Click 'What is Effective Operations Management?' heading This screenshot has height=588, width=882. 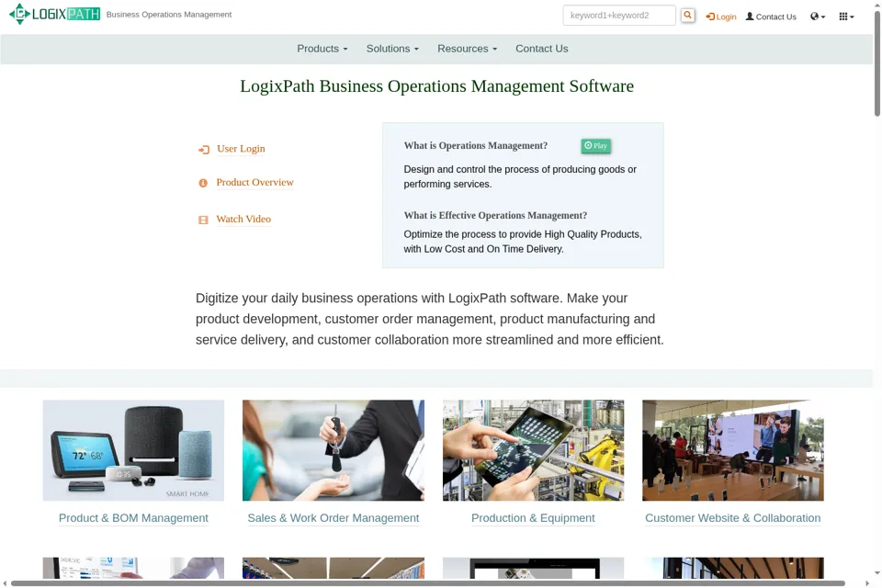pyautogui.click(x=495, y=216)
